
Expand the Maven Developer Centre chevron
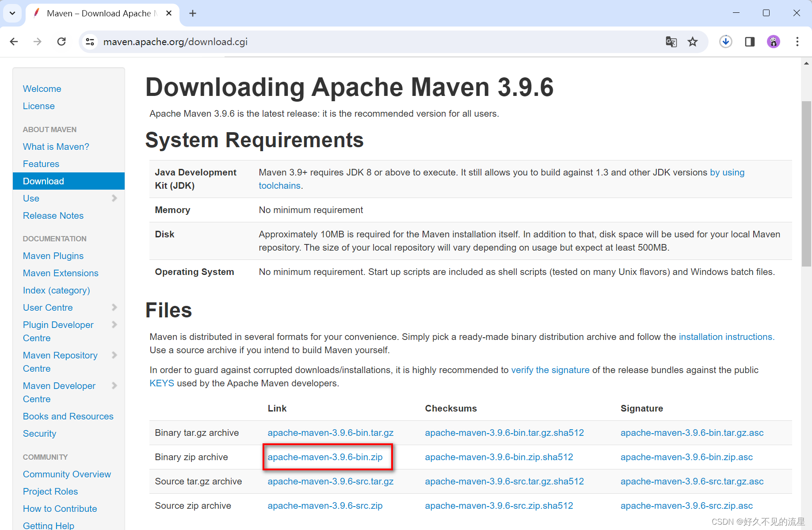(114, 385)
